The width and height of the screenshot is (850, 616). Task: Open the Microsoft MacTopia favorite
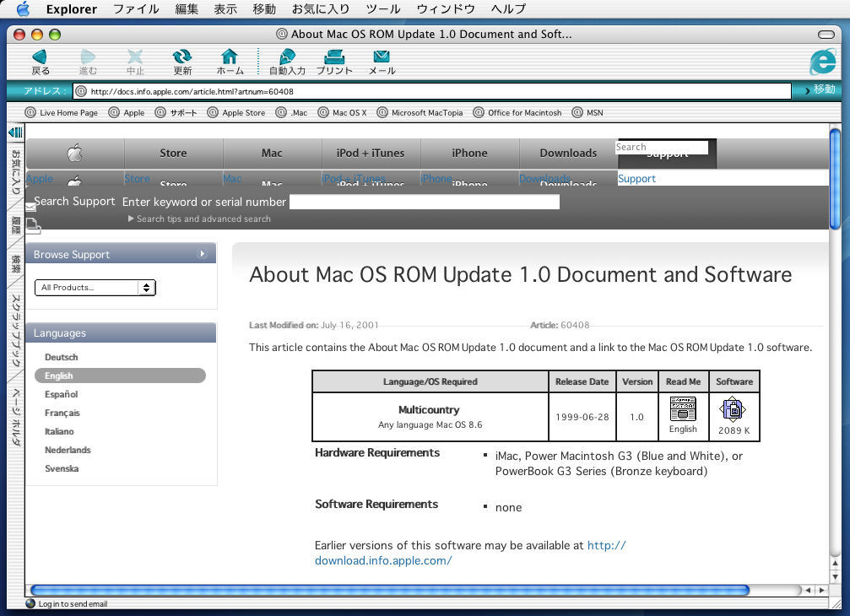point(420,113)
